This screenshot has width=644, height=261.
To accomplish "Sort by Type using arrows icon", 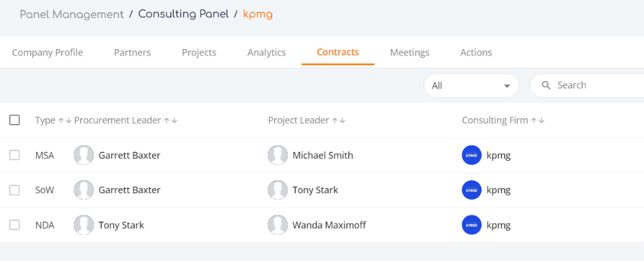I will (65, 120).
